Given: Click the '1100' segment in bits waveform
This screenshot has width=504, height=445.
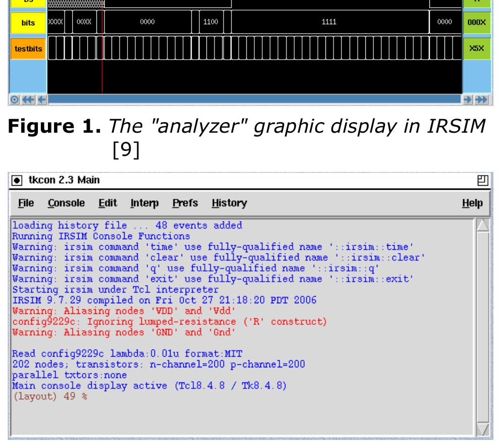Looking at the screenshot, I should (211, 22).
